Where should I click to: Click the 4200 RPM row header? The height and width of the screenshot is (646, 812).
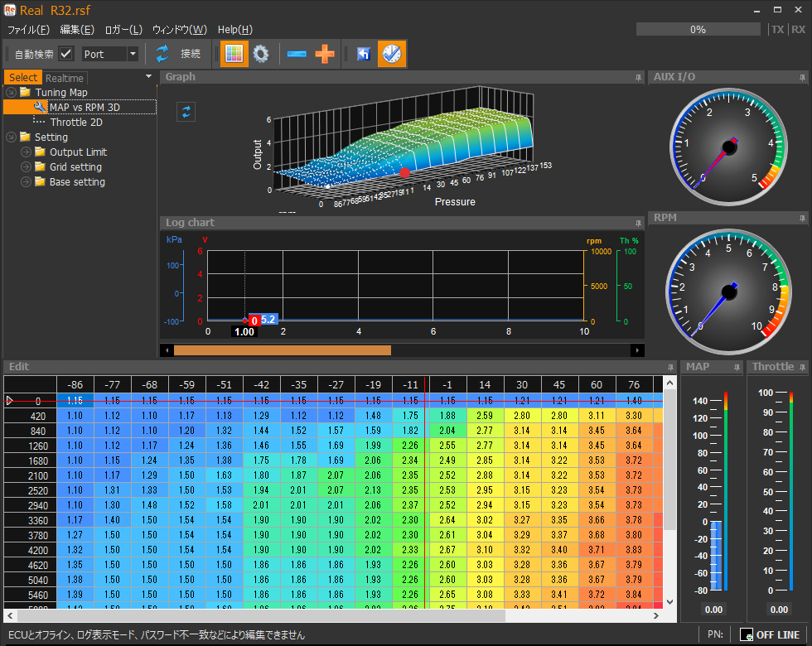tap(30, 550)
